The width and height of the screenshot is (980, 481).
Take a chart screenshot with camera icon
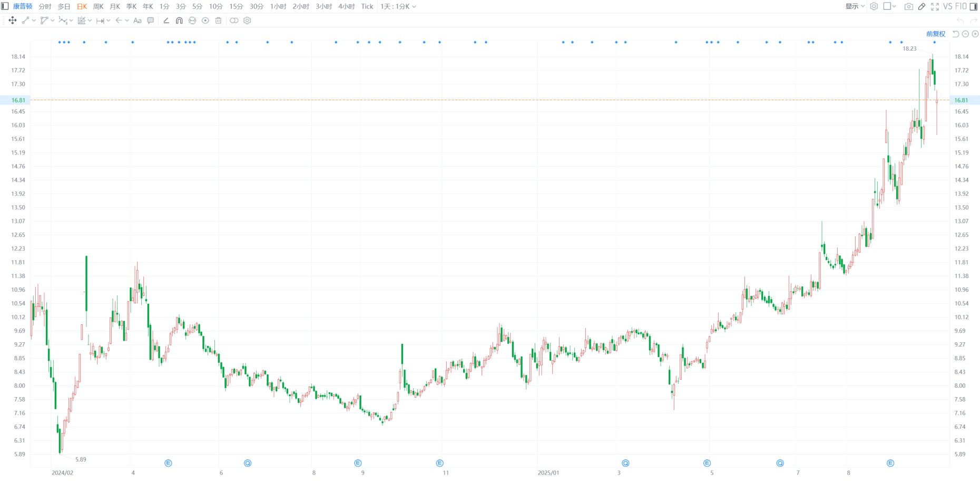point(908,6)
